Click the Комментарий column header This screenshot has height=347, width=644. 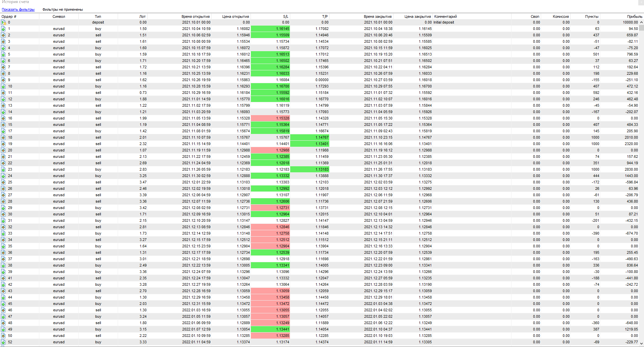point(445,16)
